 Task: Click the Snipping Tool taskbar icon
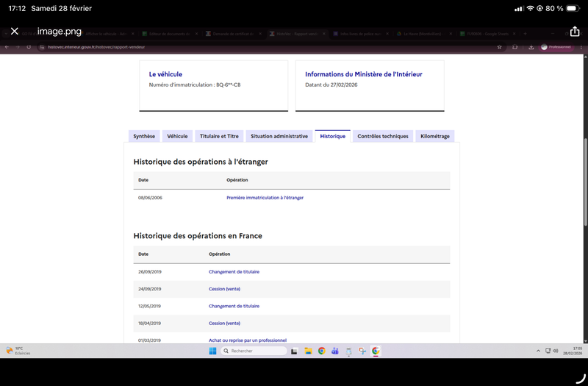coord(362,351)
